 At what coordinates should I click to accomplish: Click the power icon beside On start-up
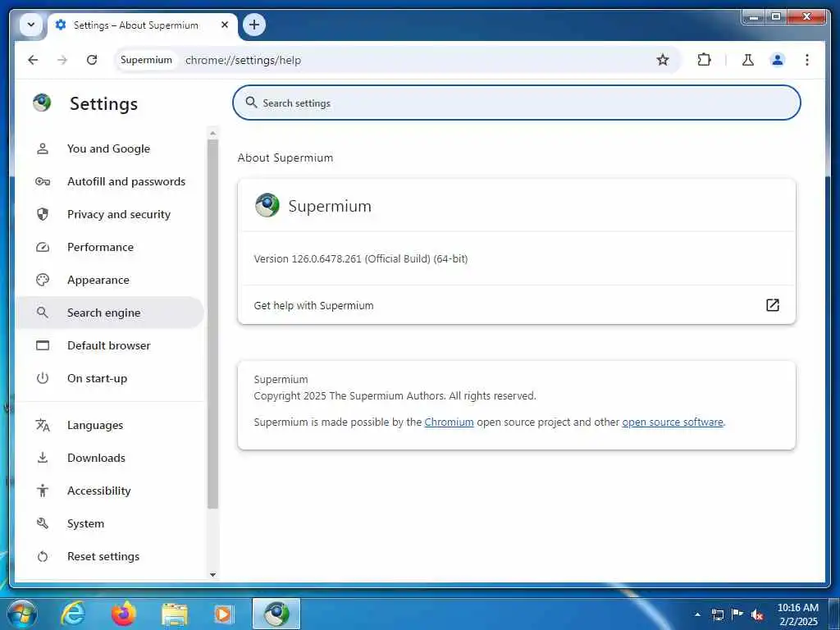tap(43, 378)
